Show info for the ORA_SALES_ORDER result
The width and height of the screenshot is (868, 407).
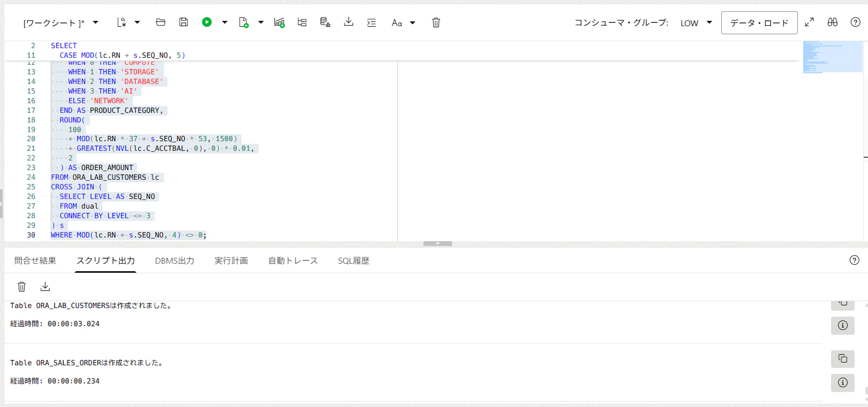pos(843,382)
